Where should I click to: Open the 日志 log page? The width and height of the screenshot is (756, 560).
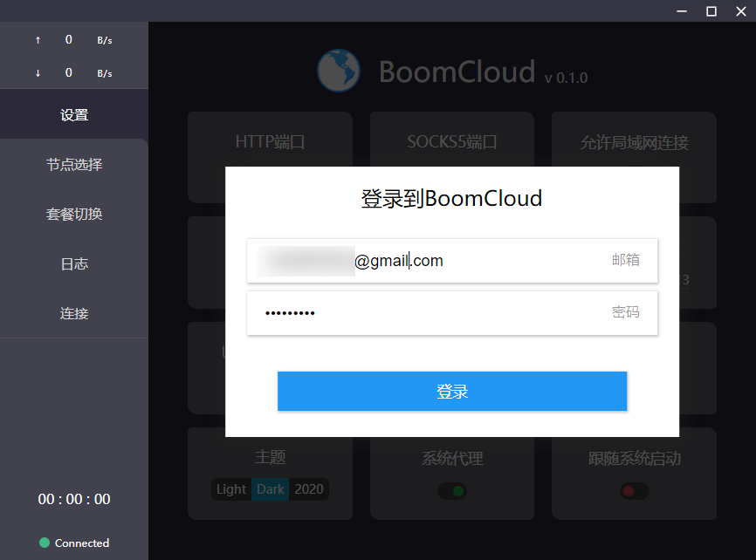74,263
